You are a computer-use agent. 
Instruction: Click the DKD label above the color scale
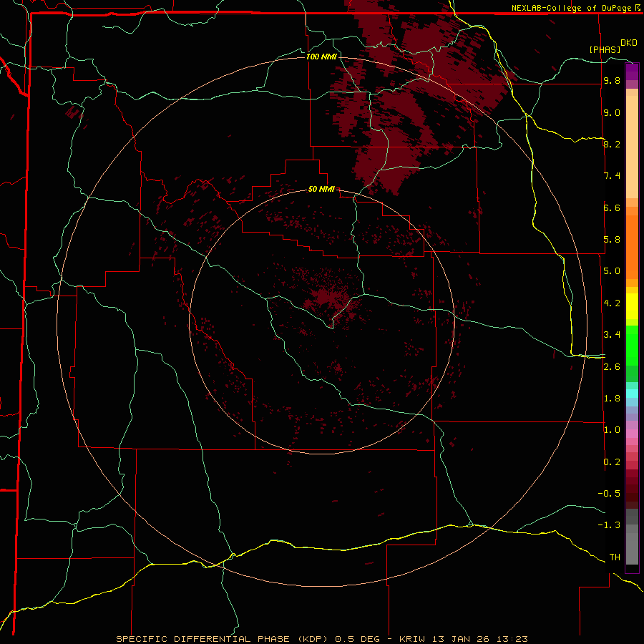pyautogui.click(x=629, y=43)
